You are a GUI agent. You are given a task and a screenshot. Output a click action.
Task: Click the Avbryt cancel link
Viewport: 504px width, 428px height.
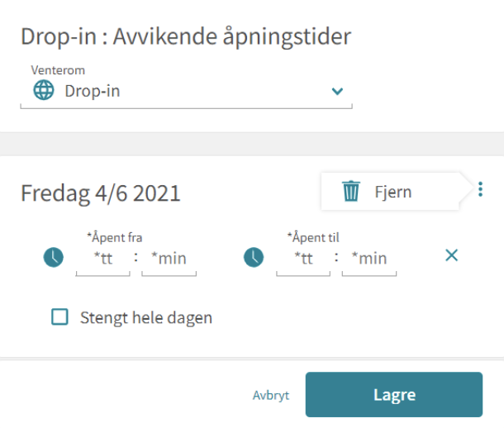pyautogui.click(x=271, y=396)
